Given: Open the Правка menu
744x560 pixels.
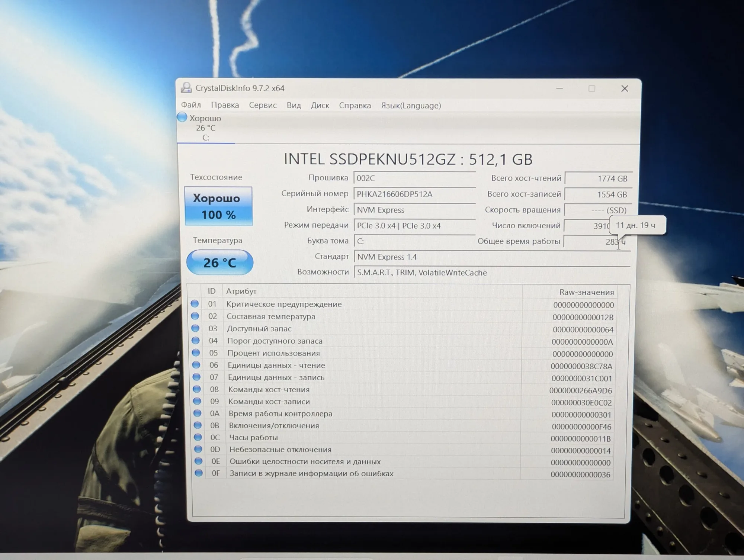Looking at the screenshot, I should 225,105.
